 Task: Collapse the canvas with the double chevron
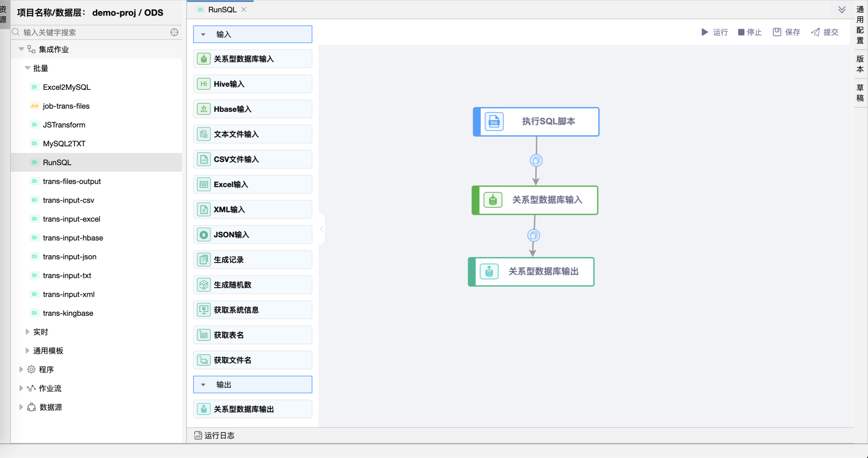pos(842,9)
